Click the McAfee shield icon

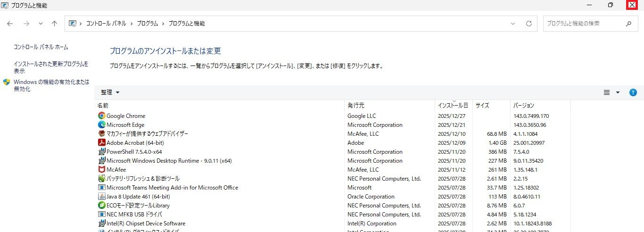(101, 170)
